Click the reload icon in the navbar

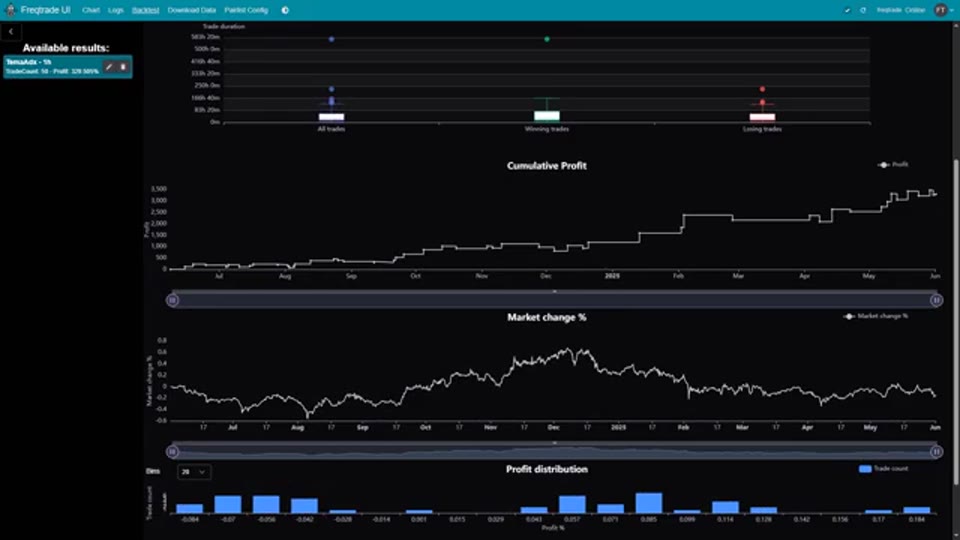[863, 10]
